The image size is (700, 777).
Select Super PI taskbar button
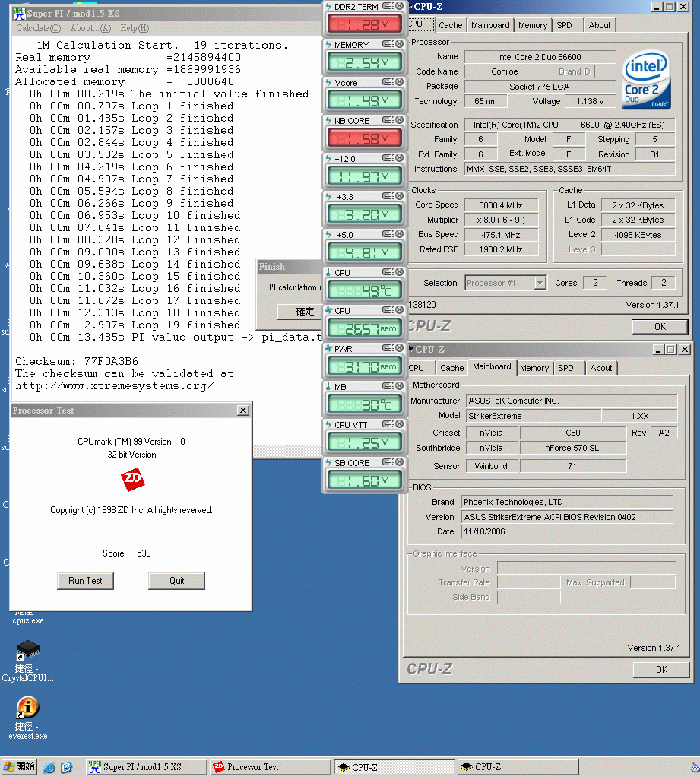point(147,767)
